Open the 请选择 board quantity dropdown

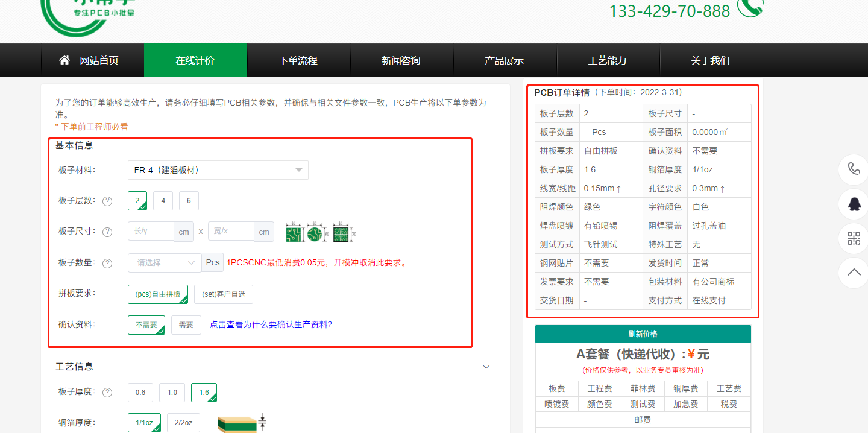164,263
